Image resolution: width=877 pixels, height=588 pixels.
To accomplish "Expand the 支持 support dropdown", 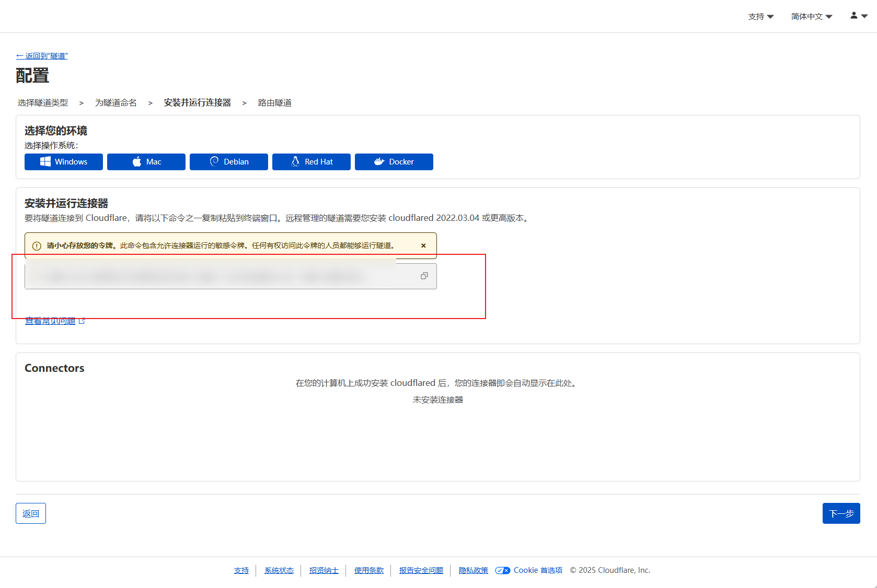I will coord(760,17).
